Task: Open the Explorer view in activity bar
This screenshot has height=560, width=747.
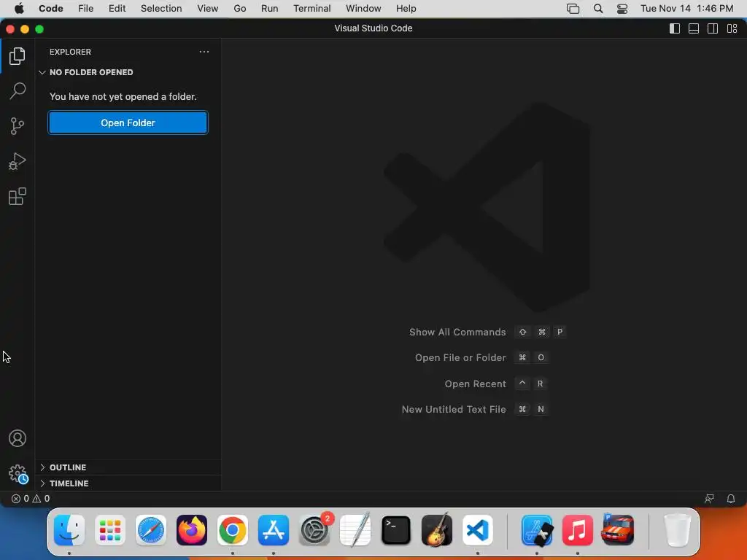Action: point(18,56)
